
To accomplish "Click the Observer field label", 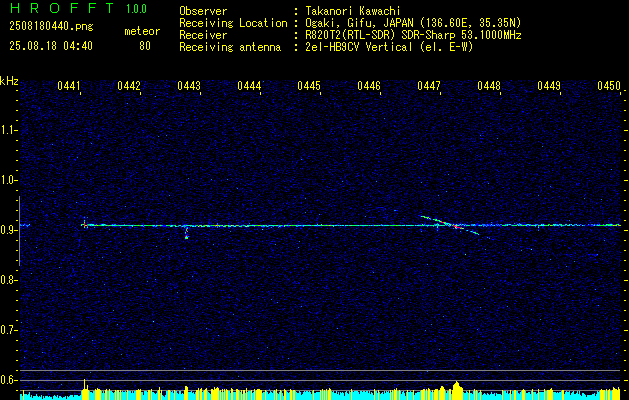I will click(x=203, y=11).
